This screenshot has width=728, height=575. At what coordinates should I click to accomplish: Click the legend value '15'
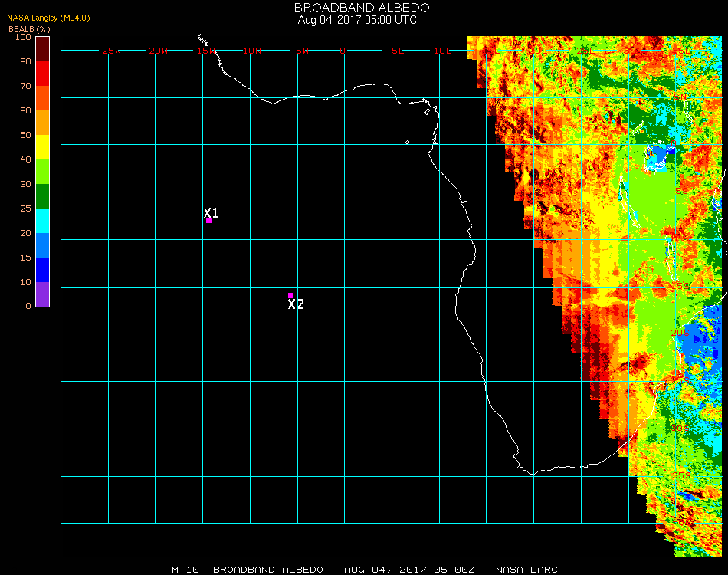coord(25,258)
